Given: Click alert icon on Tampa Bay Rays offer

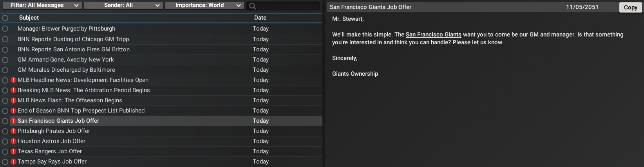Looking at the screenshot, I should (13, 162).
